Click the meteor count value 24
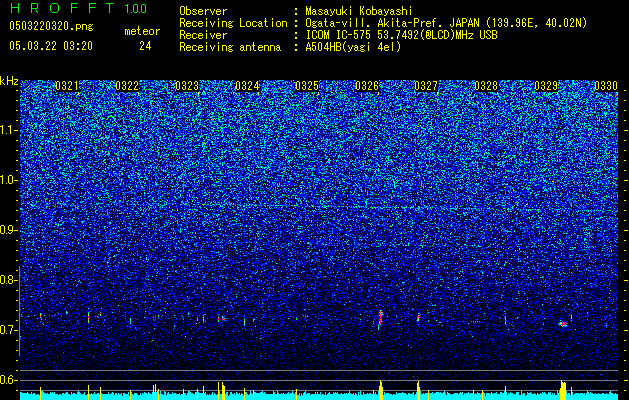The width and height of the screenshot is (629, 400). coord(145,46)
